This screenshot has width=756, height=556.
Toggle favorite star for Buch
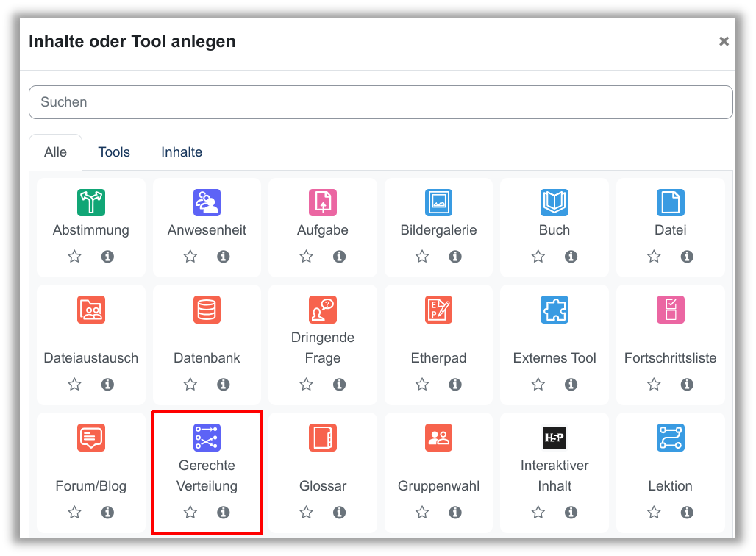[538, 257]
